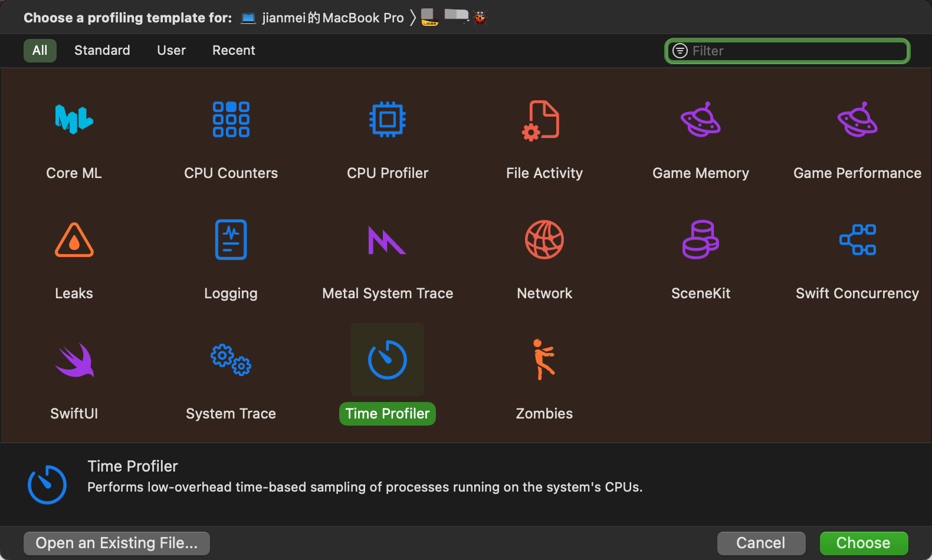
Task: Select the Core ML template icon
Action: [x=74, y=120]
